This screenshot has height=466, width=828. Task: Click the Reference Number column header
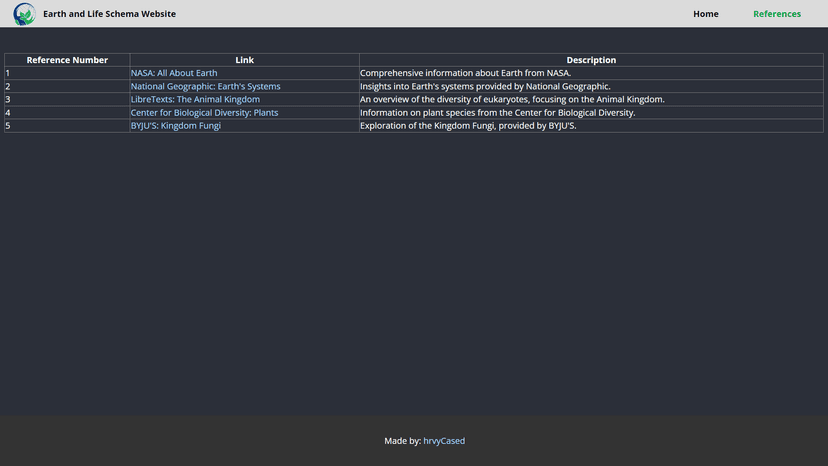click(67, 60)
